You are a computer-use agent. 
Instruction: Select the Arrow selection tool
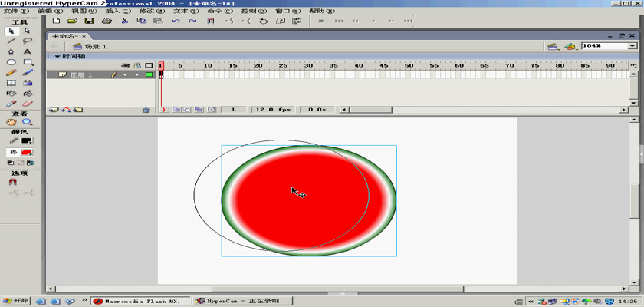pyautogui.click(x=11, y=31)
